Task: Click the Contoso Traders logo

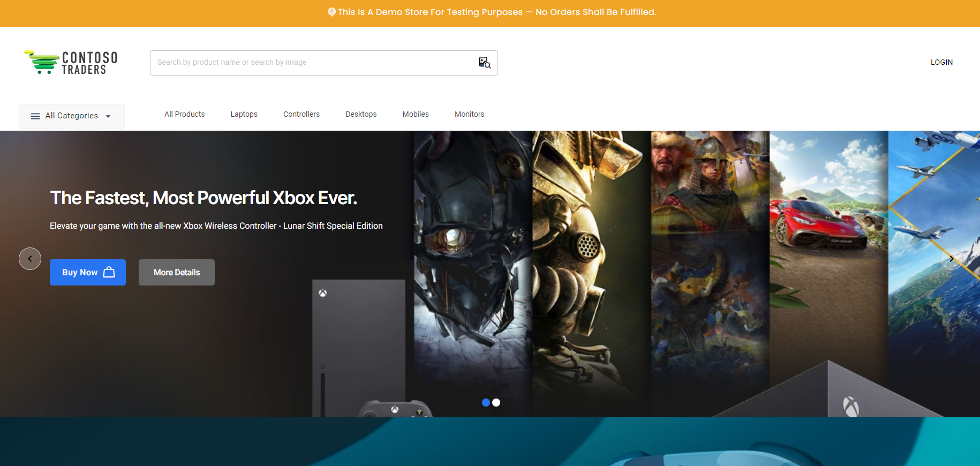Action: [71, 63]
